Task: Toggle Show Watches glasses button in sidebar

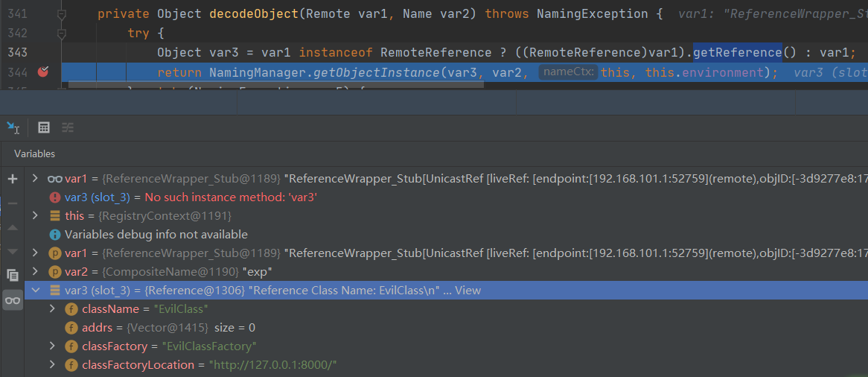Action: 13,300
